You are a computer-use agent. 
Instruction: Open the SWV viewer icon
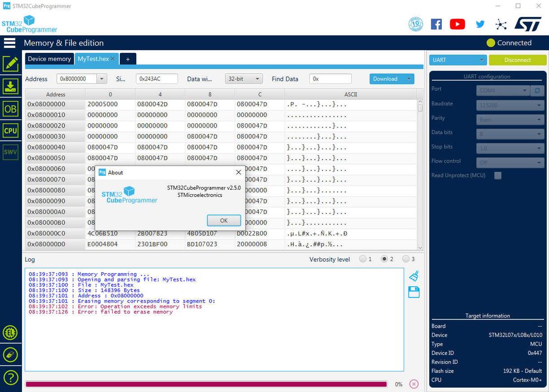pos(10,152)
